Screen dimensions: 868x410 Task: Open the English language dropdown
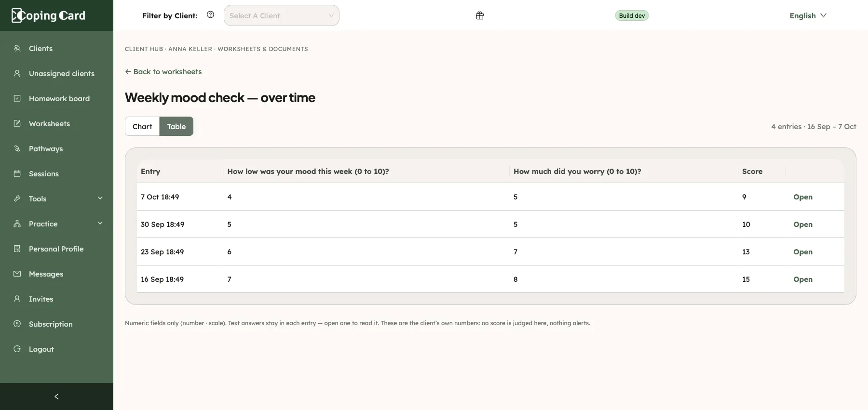click(808, 15)
